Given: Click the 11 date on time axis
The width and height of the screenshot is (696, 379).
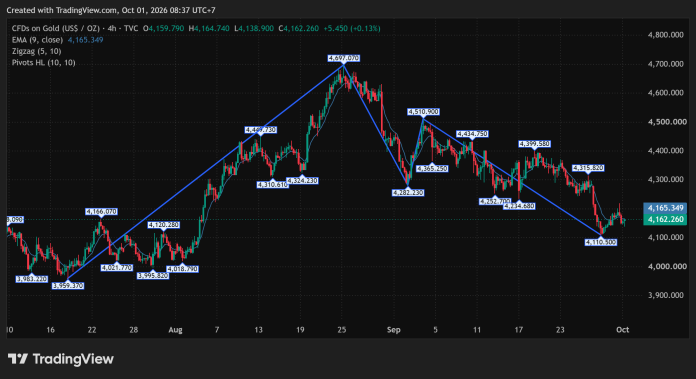Looking at the screenshot, I should [x=477, y=330].
